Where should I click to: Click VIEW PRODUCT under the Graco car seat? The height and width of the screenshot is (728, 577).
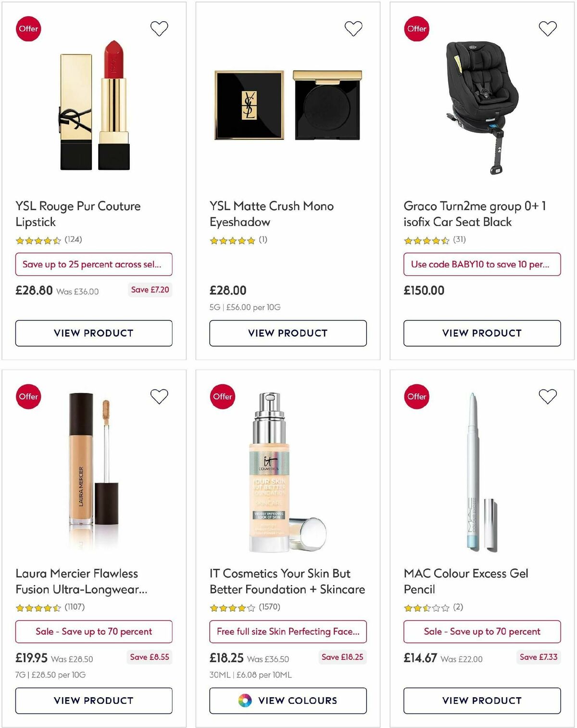481,333
